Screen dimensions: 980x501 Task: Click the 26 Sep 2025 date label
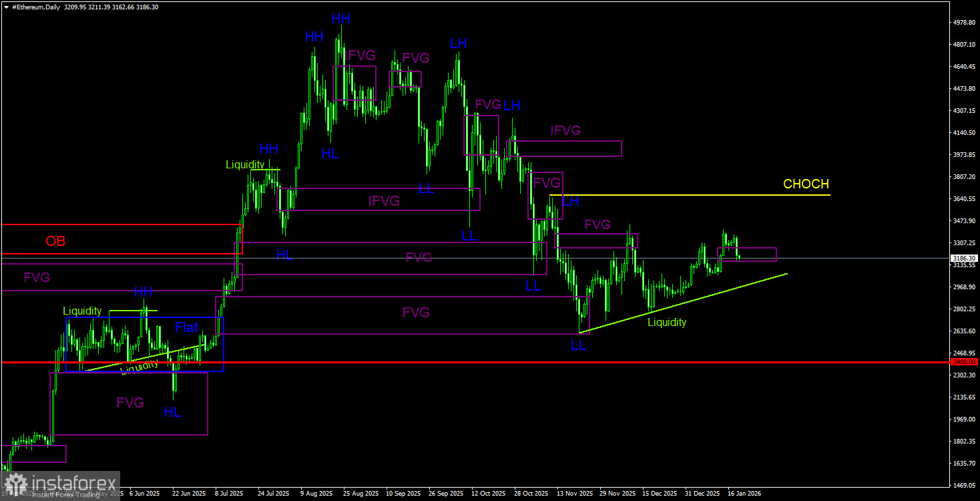(x=447, y=494)
